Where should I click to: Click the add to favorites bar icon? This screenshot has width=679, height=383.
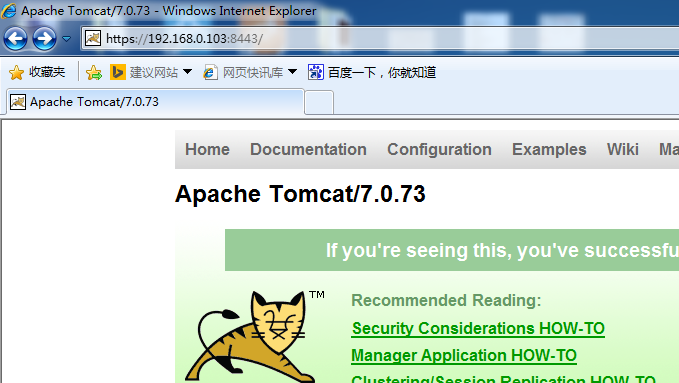(94, 72)
